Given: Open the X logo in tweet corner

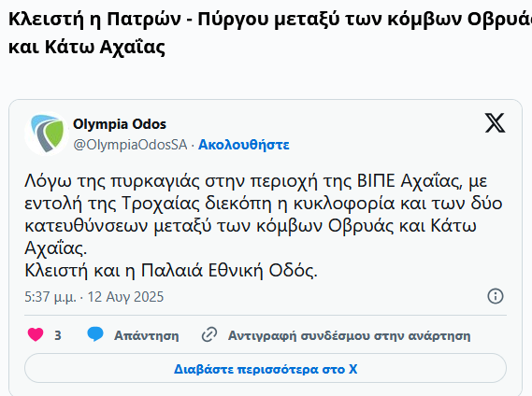Looking at the screenshot, I should tap(495, 122).
